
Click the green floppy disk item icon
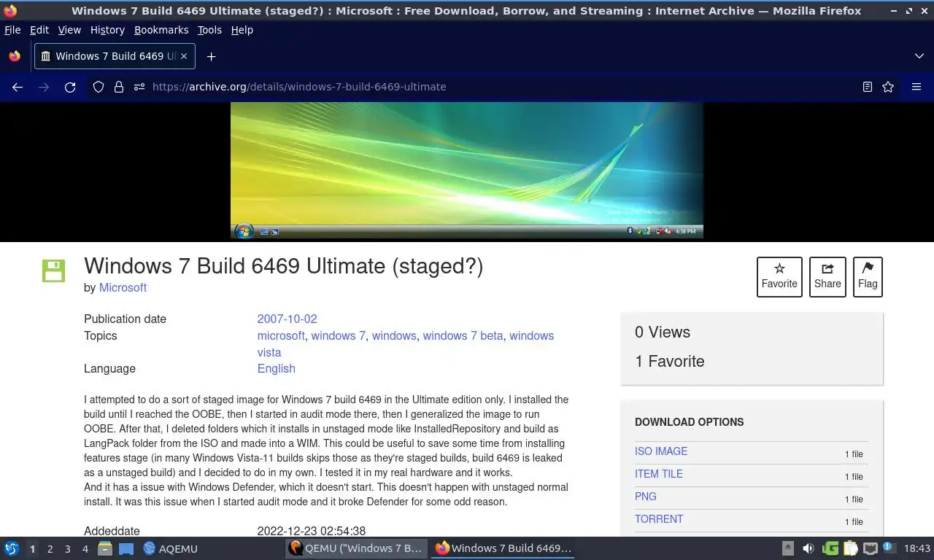[53, 271]
